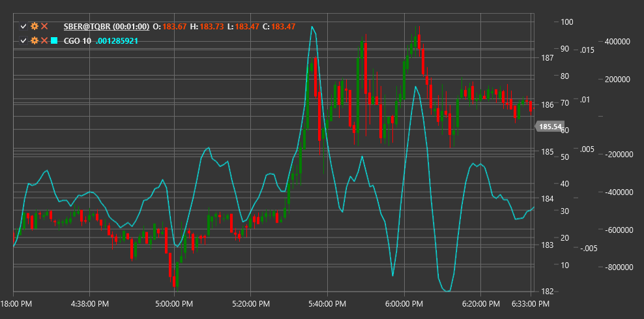The height and width of the screenshot is (319, 644).
Task: Open settings gear for CGO 10 indicator
Action: [x=35, y=40]
